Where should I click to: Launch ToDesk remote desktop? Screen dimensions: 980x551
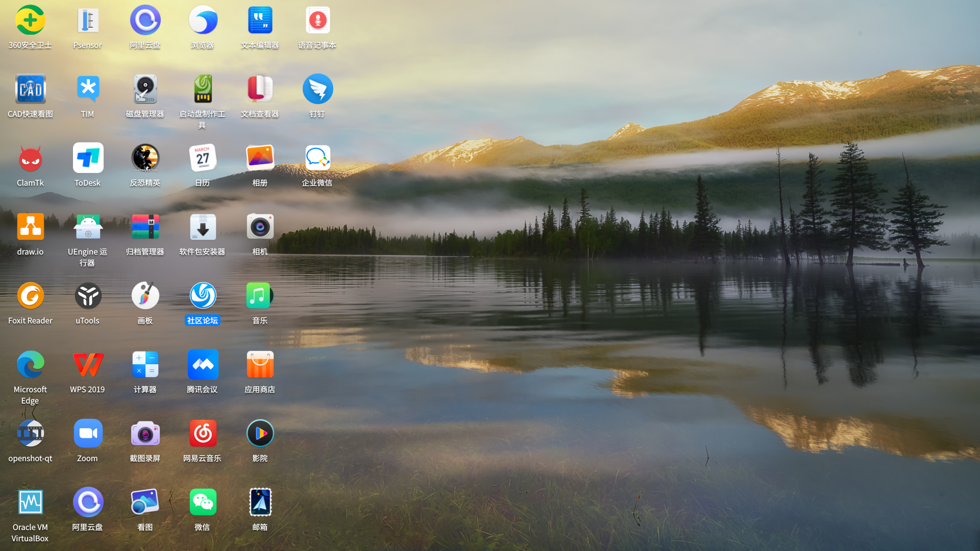87,158
